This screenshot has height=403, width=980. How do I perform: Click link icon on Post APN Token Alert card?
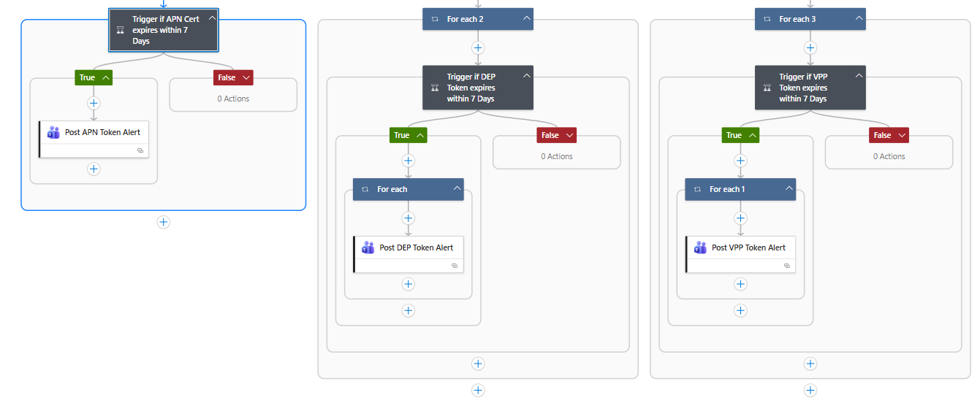click(x=140, y=150)
